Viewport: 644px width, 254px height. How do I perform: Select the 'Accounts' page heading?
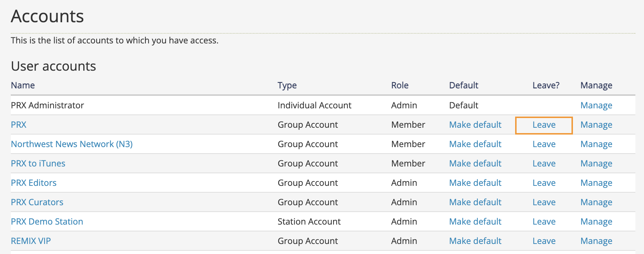(x=47, y=16)
